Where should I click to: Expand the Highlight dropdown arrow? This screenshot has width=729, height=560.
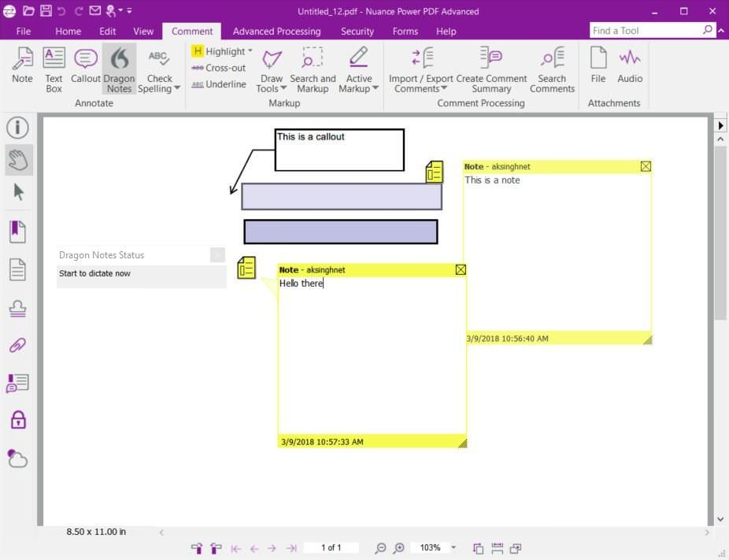click(250, 50)
